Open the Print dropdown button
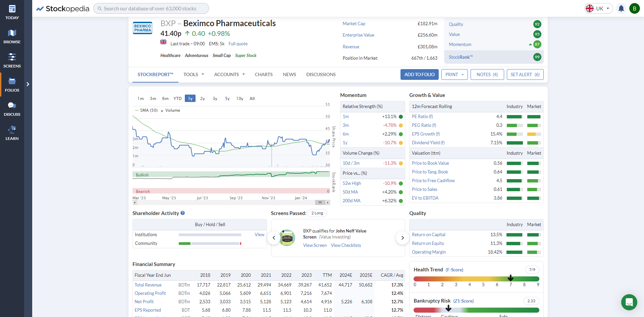This screenshot has width=644, height=317. (454, 74)
